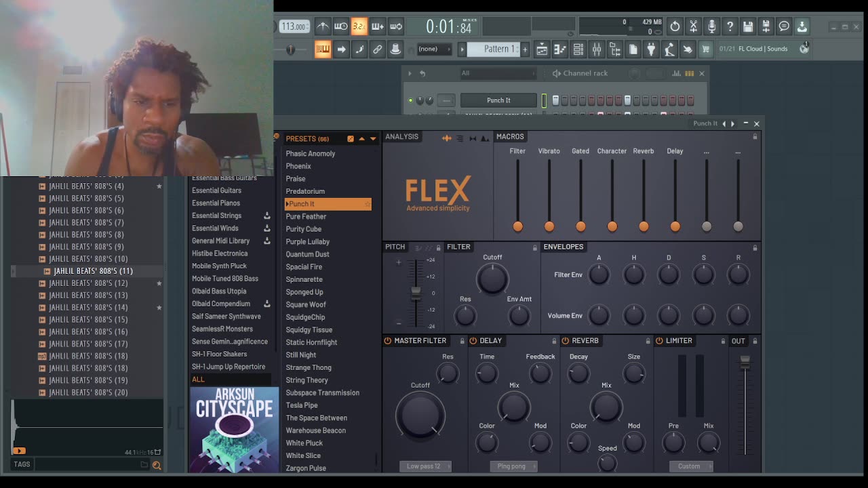
Task: Click the next preset arrow in the FLEX title bar
Action: pyautogui.click(x=733, y=123)
